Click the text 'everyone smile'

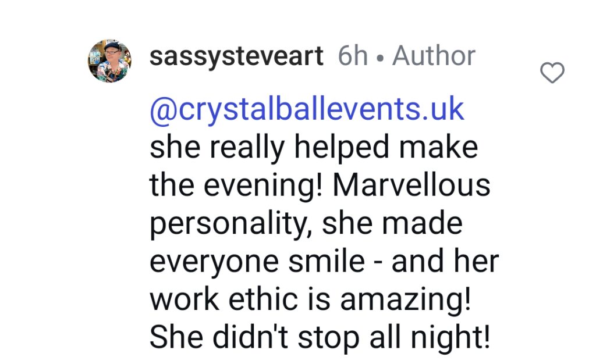click(x=257, y=262)
